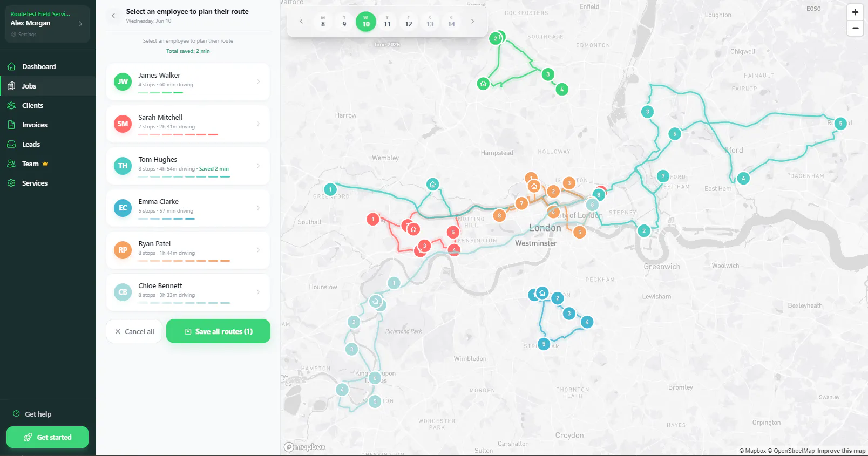The image size is (868, 456).
Task: Click Chloe Bennett's CB avatar
Action: [123, 292]
